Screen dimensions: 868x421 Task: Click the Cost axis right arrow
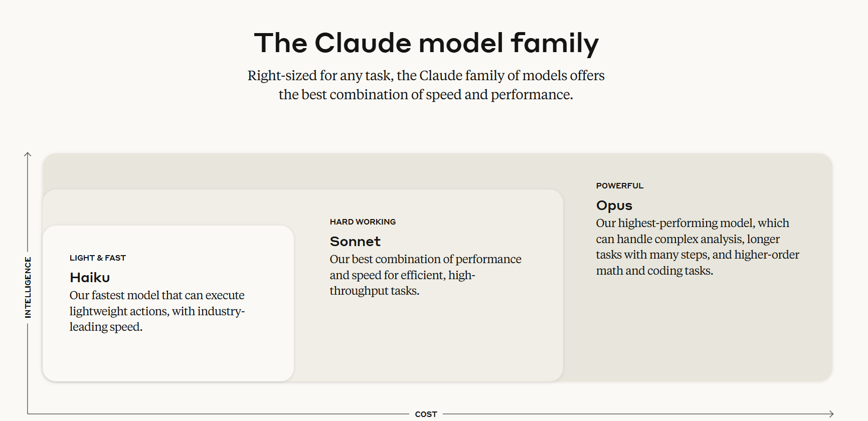[831, 414]
